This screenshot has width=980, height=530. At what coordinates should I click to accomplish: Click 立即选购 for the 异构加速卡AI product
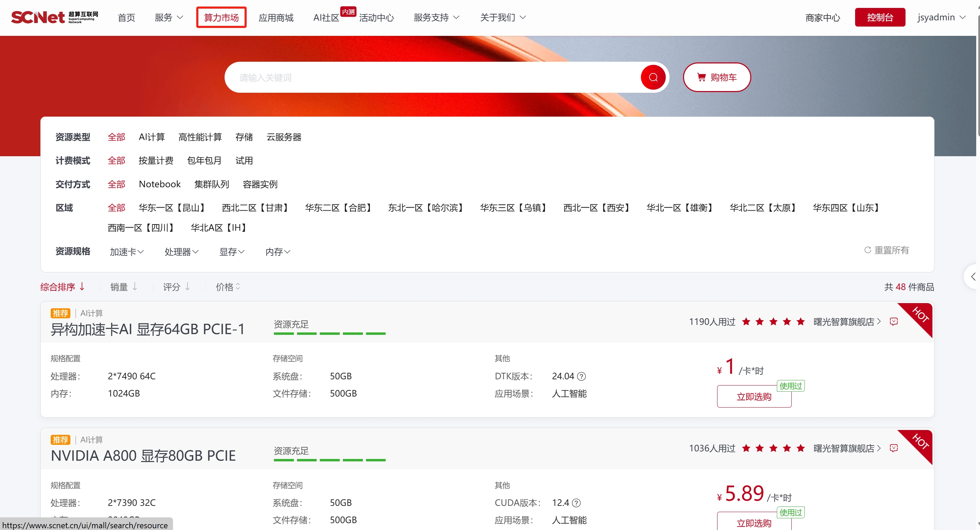754,397
